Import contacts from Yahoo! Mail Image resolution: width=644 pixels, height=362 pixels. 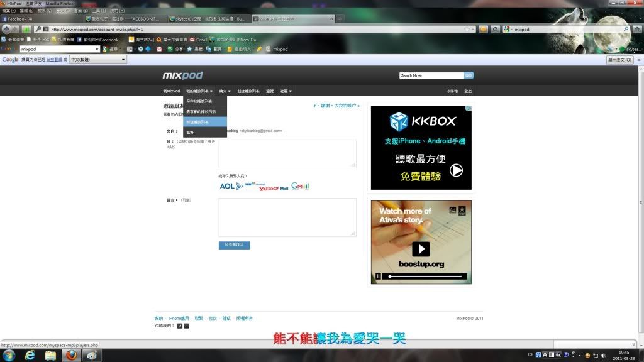point(274,189)
